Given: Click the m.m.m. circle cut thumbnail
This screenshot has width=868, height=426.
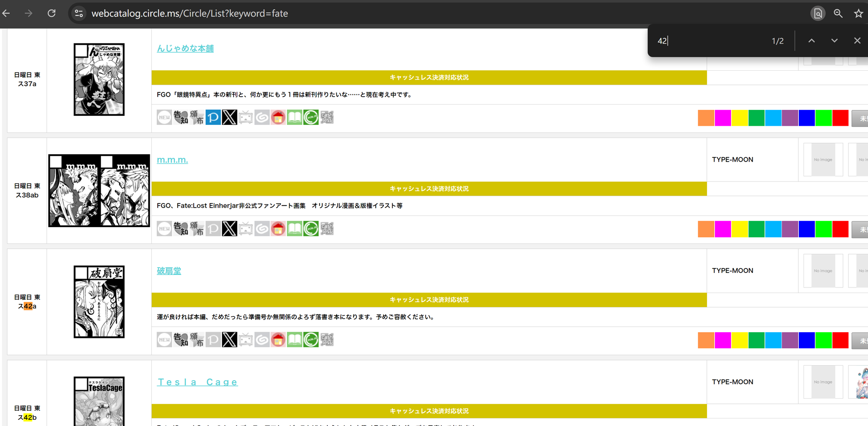Looking at the screenshot, I should [x=99, y=191].
